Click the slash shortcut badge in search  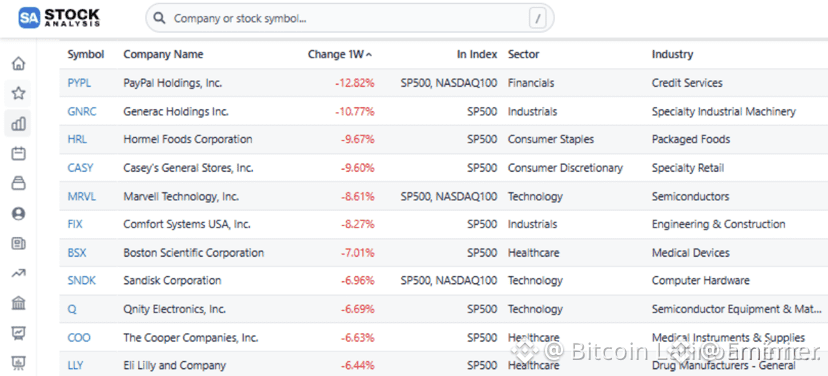pyautogui.click(x=538, y=18)
